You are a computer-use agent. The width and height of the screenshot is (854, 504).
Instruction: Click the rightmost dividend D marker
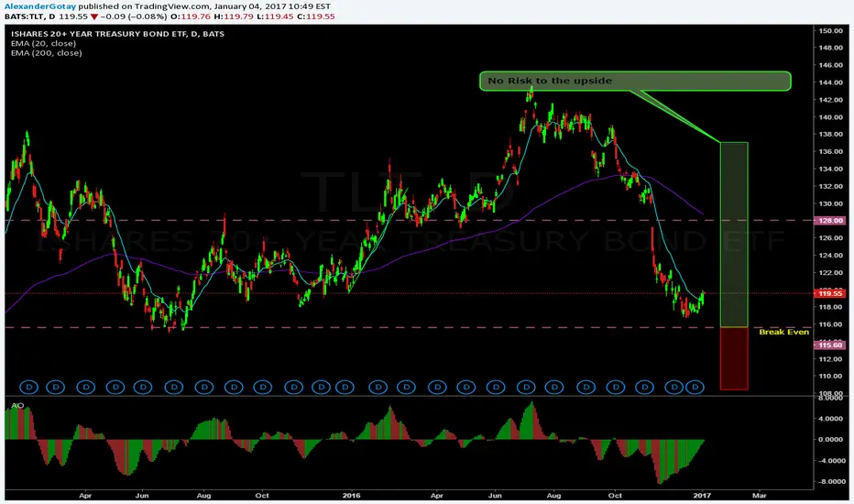(695, 388)
